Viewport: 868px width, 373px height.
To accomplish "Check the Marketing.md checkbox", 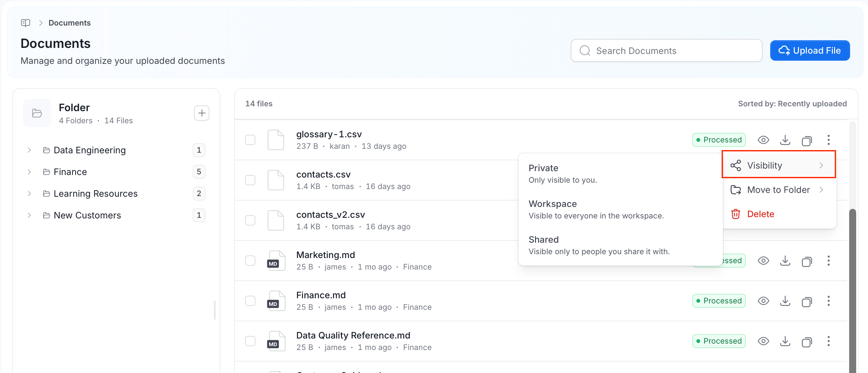I will point(250,261).
